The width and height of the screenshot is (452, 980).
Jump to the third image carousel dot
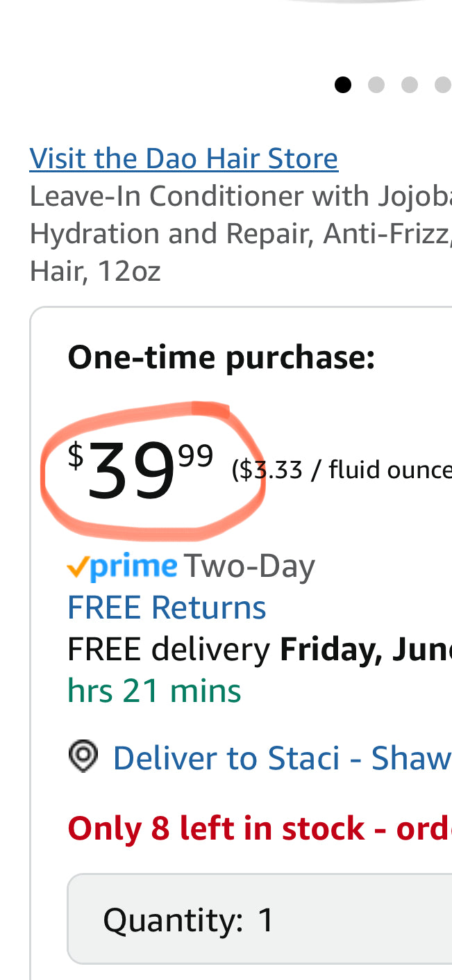tap(410, 85)
